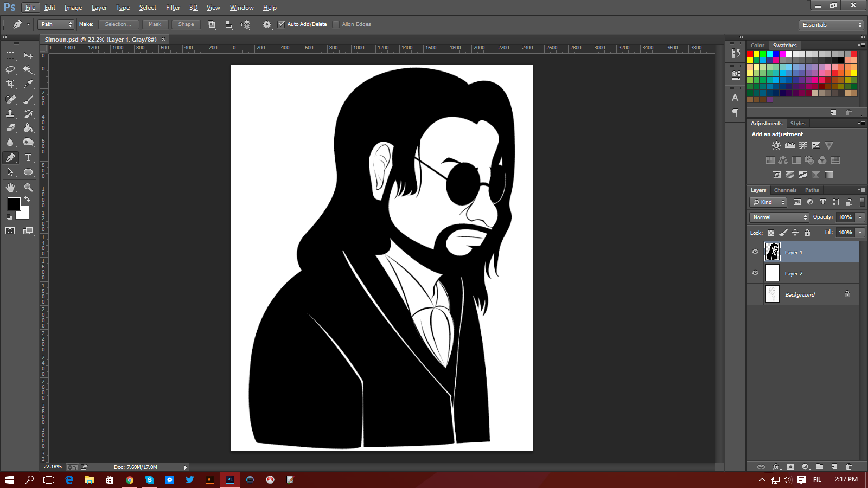Select the Pen tool in toolbox
This screenshot has width=868, height=488.
pos(10,158)
